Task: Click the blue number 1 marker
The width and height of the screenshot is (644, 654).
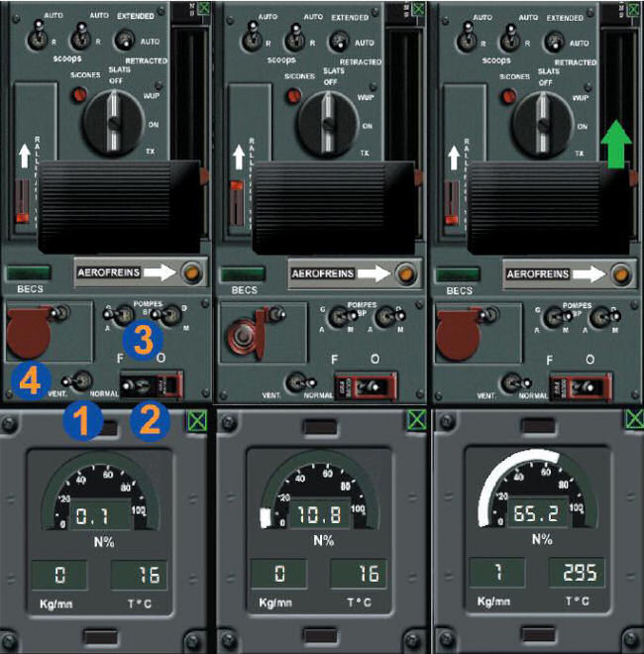Action: tap(84, 422)
